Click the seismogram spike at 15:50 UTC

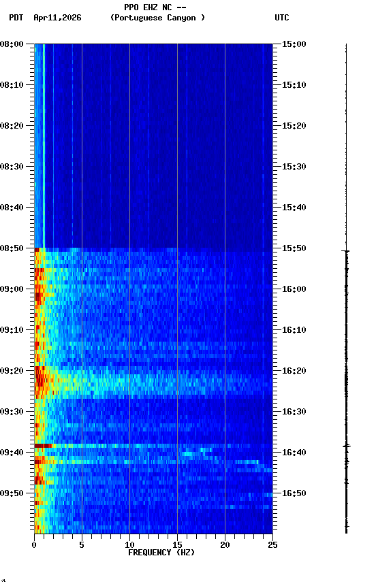(x=346, y=250)
